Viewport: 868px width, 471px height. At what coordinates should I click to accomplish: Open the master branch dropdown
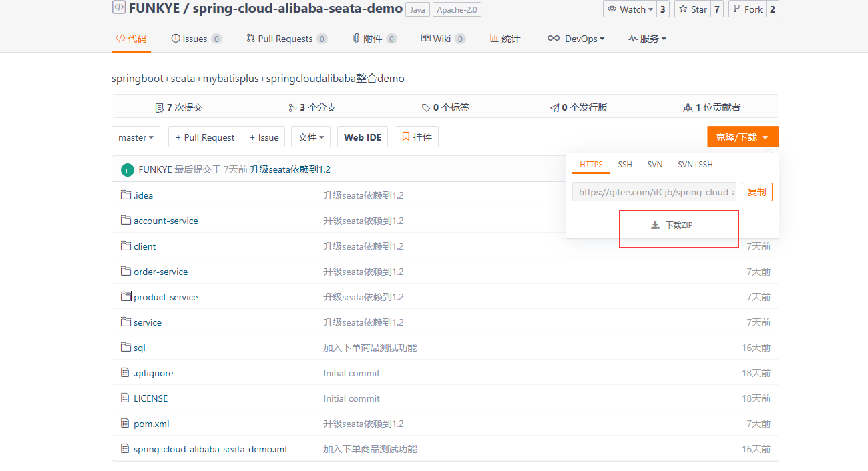point(136,137)
